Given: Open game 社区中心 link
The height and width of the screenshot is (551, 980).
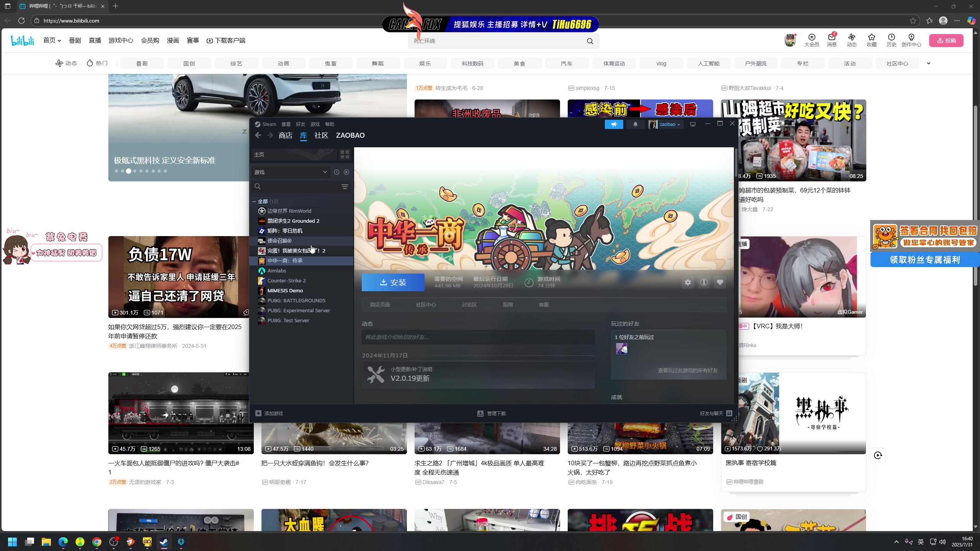Looking at the screenshot, I should tap(426, 305).
